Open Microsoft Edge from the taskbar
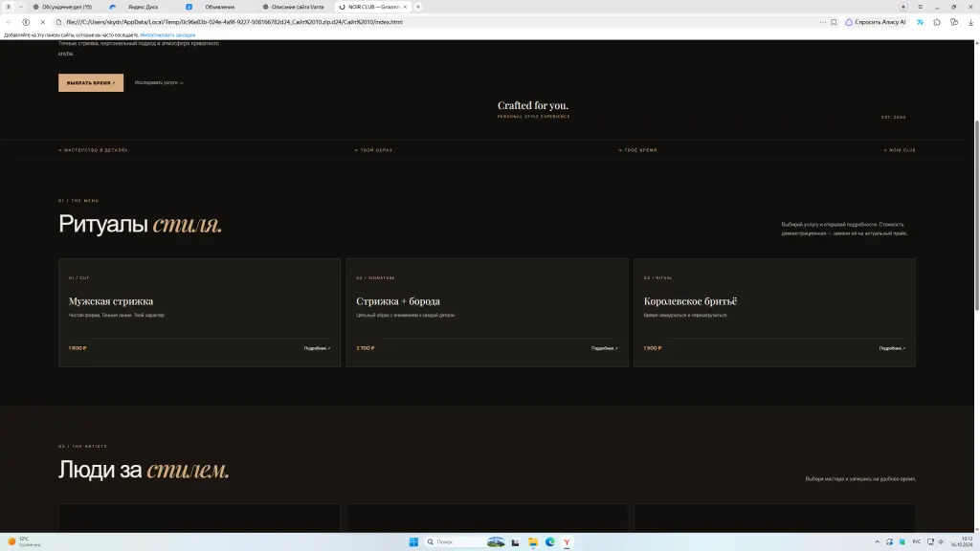 [x=550, y=541]
